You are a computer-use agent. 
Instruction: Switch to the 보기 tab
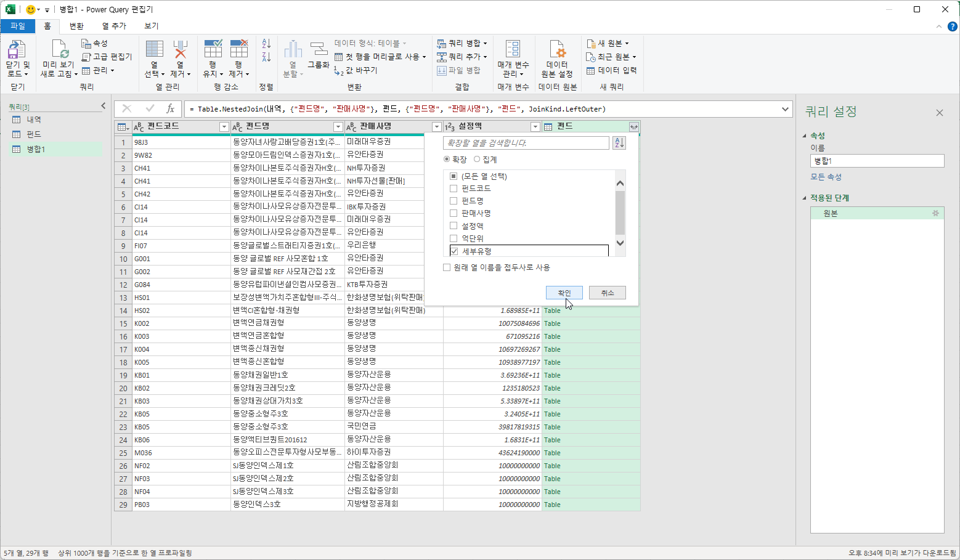152,26
